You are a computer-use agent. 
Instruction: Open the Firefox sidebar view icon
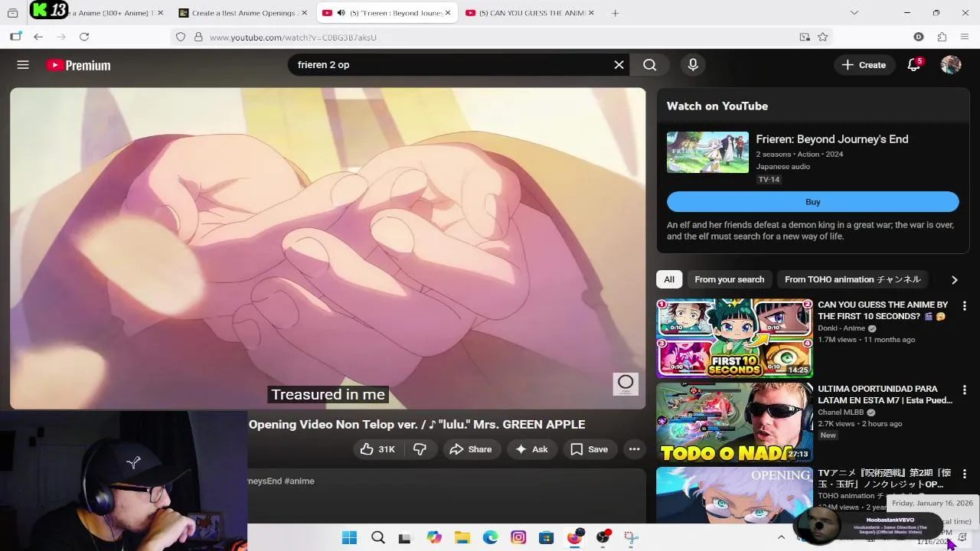coord(16,37)
